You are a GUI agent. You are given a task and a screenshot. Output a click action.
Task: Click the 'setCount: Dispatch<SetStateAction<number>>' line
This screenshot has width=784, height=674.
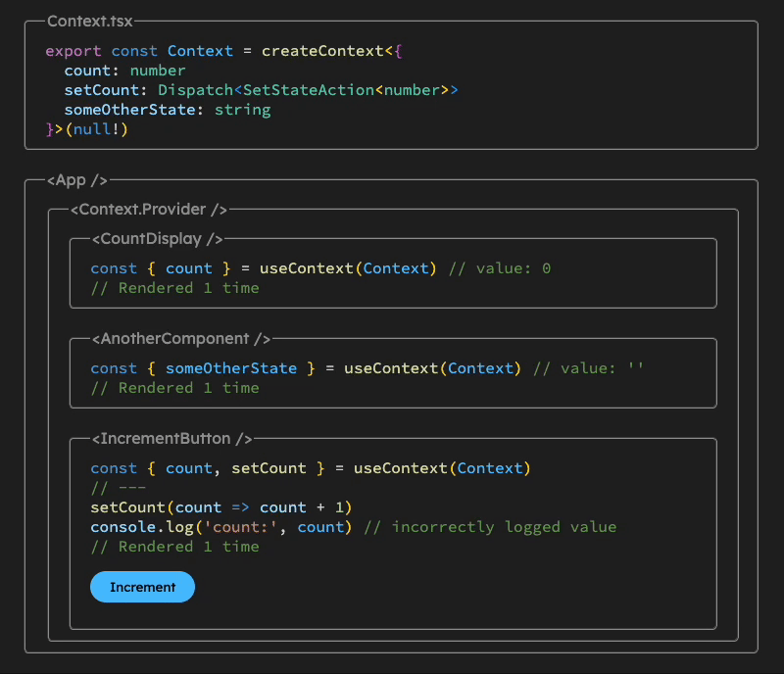261,90
